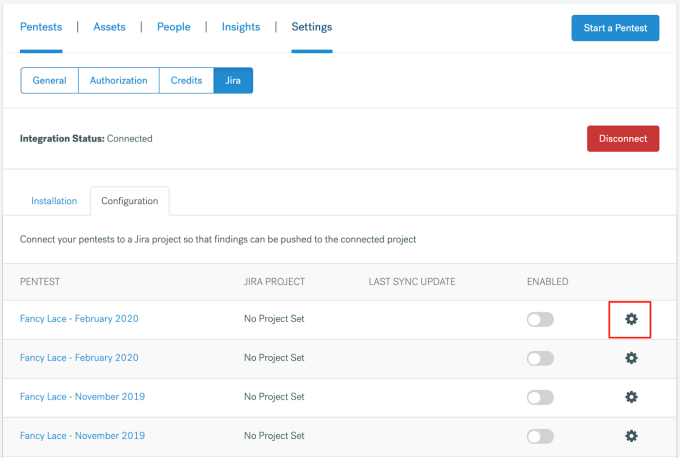Enable switch for first November 2019 pentest

[540, 398]
